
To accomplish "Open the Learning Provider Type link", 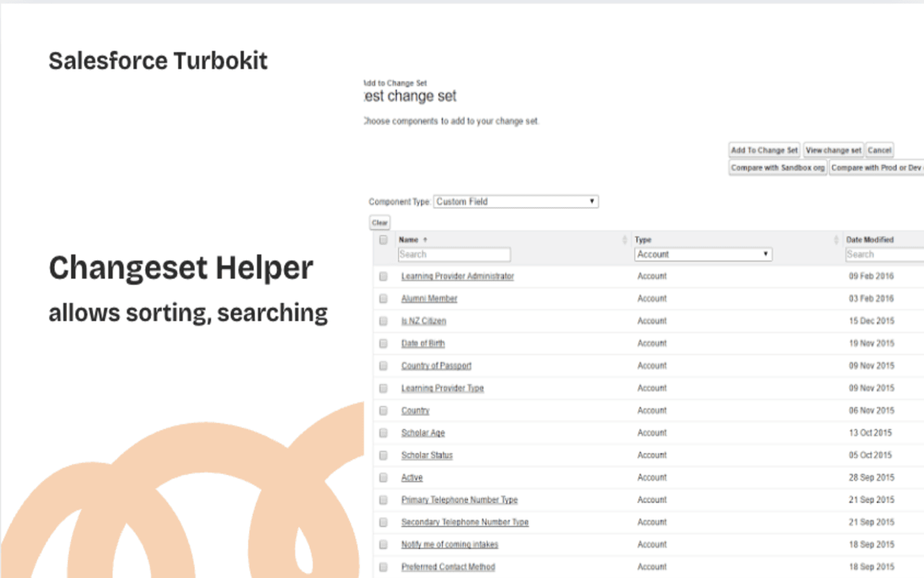I will click(x=443, y=389).
